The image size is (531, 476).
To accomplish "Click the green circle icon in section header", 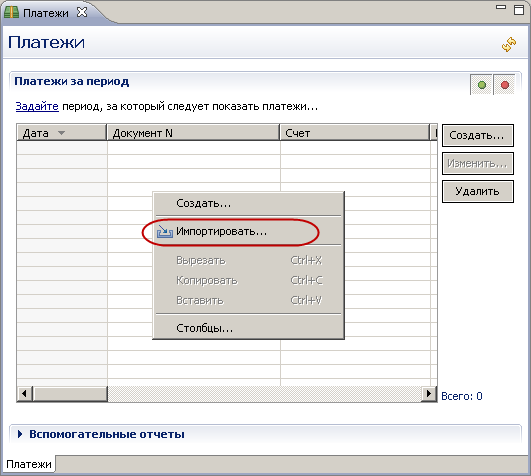I will click(482, 85).
